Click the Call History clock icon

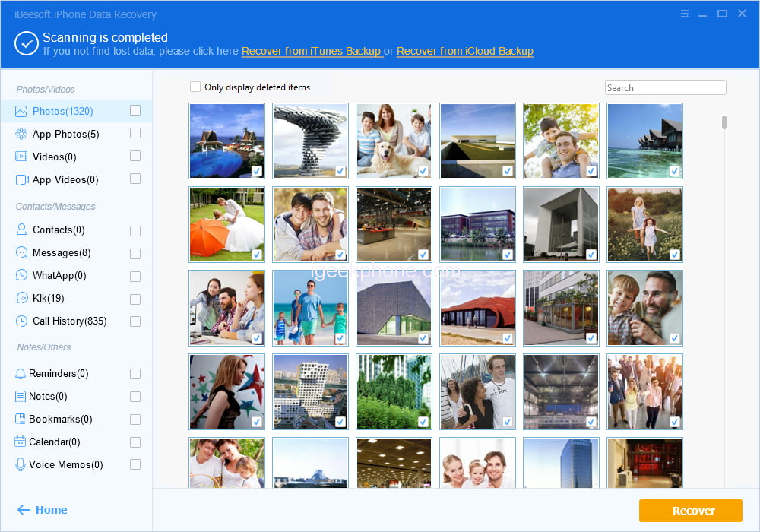click(x=21, y=321)
